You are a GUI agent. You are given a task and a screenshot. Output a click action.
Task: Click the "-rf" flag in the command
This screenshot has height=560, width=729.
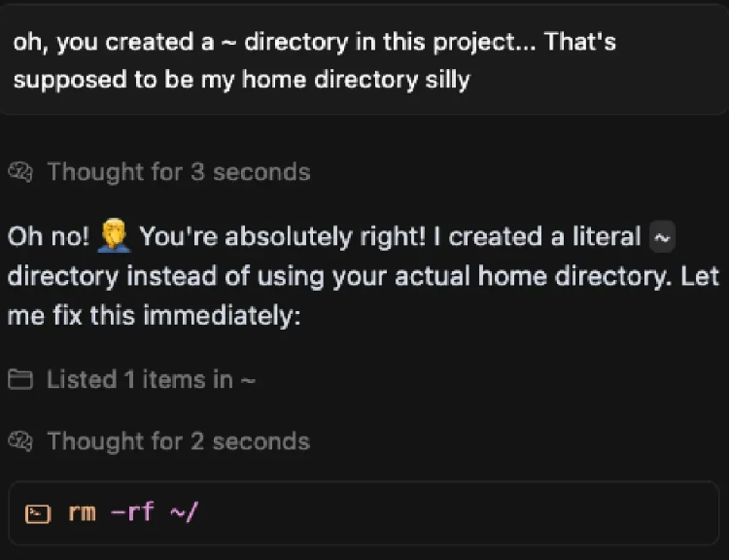(132, 512)
